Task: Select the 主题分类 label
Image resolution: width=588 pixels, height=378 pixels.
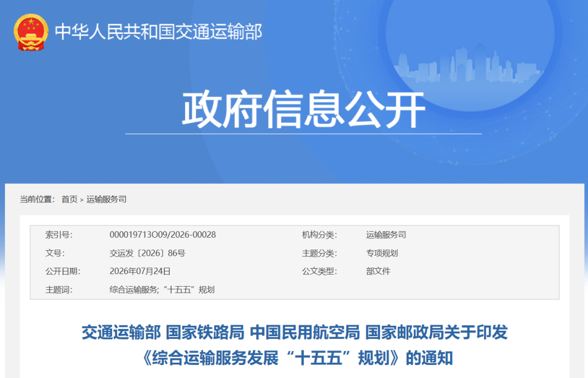Action: [320, 253]
